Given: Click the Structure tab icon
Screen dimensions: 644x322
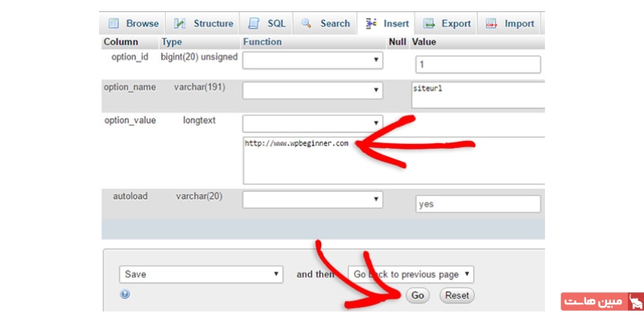Looking at the screenshot, I should click(x=180, y=24).
